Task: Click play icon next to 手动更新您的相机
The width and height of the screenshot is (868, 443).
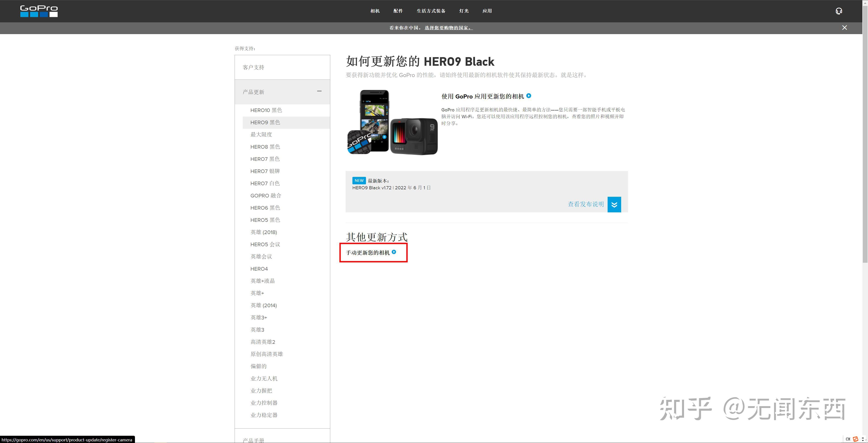Action: click(394, 252)
